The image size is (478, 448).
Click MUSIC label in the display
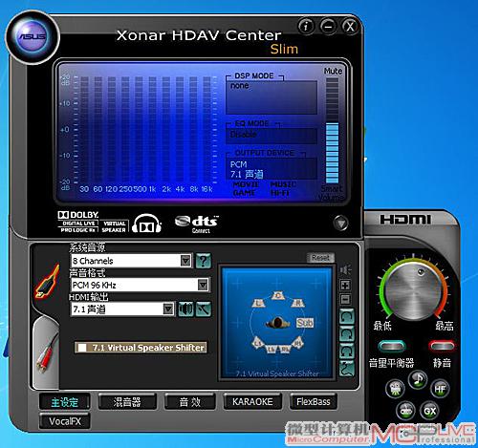click(x=283, y=184)
